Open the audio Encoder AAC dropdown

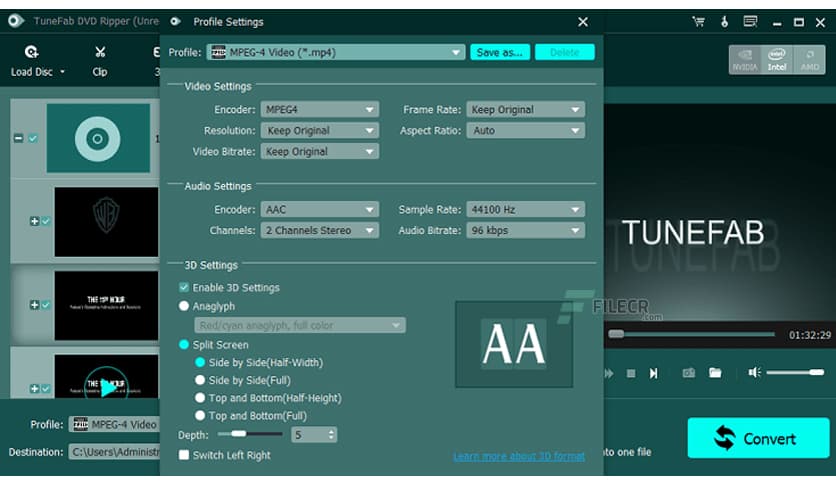tap(319, 209)
